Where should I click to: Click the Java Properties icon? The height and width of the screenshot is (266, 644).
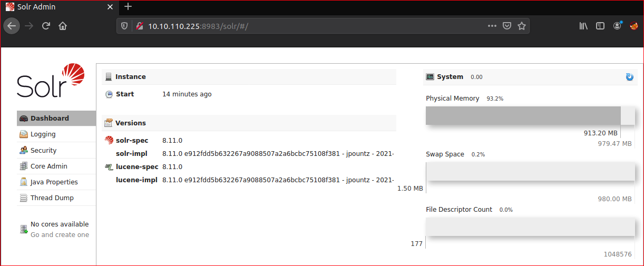coord(24,182)
